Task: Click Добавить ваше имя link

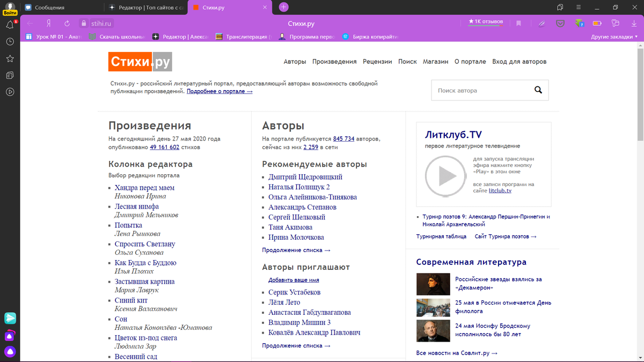Action: tap(294, 280)
